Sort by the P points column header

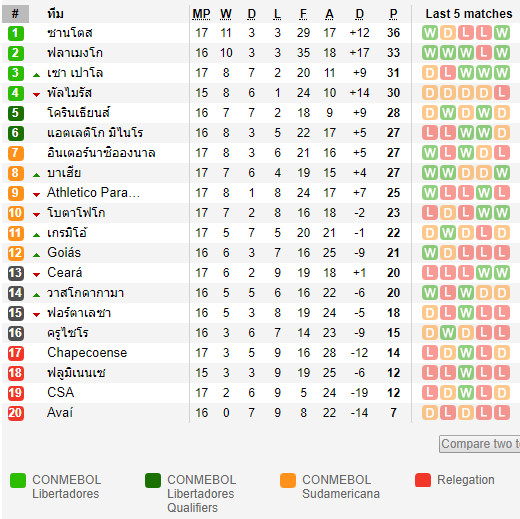(x=393, y=14)
